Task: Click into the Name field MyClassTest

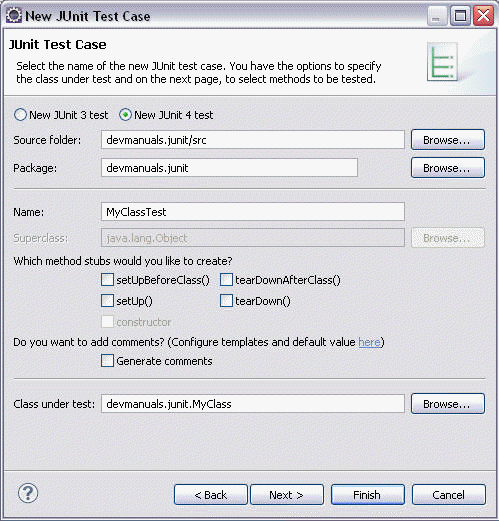Action: [253, 212]
